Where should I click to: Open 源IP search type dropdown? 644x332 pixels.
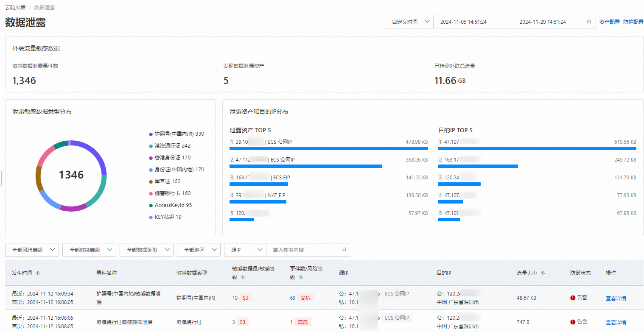click(x=245, y=250)
